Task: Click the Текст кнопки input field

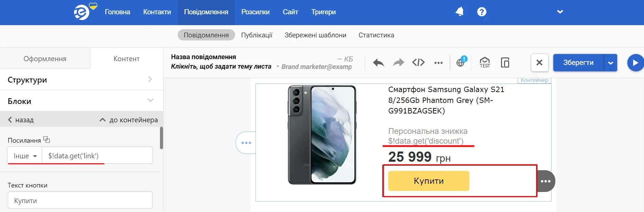Action: 80,200
